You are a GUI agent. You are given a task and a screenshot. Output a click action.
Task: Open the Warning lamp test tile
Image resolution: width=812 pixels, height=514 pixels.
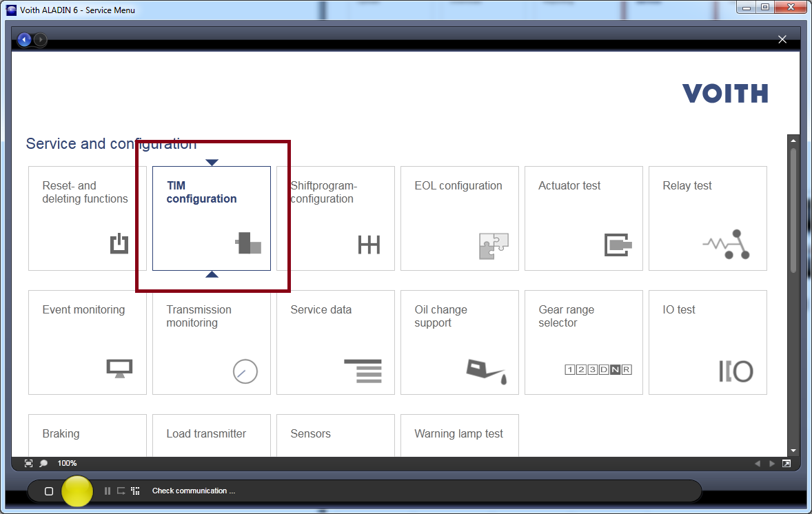pyautogui.click(x=459, y=435)
